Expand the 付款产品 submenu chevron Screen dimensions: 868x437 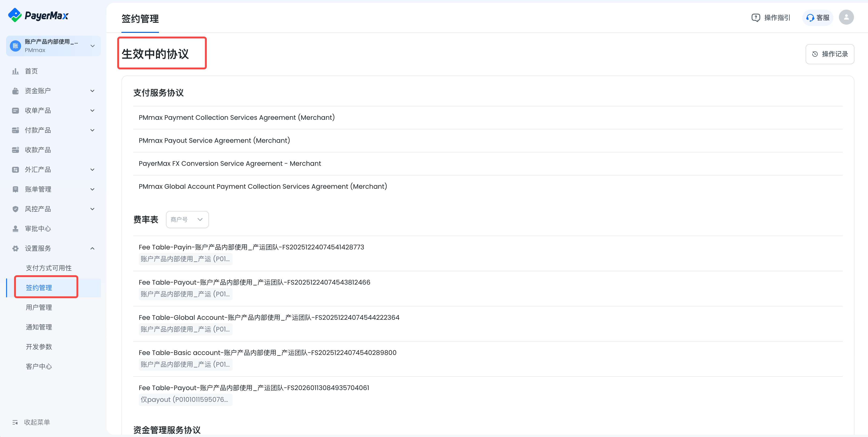92,130
